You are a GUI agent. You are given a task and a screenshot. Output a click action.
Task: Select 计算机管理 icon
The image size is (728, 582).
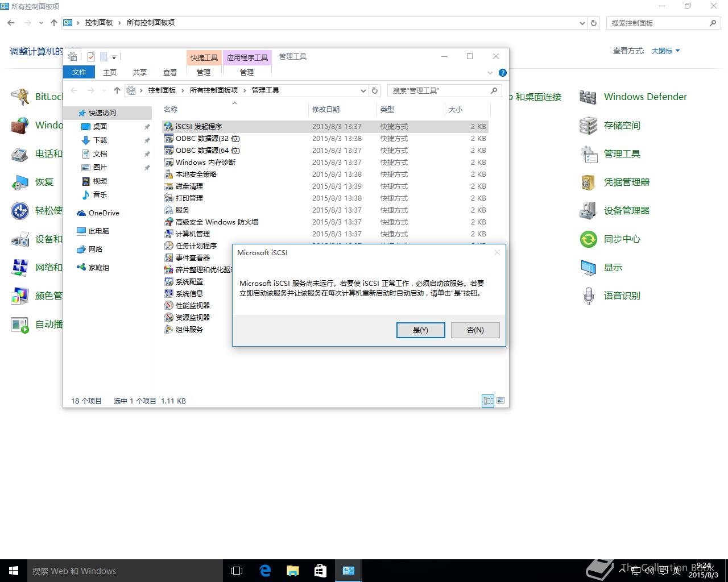pos(168,234)
